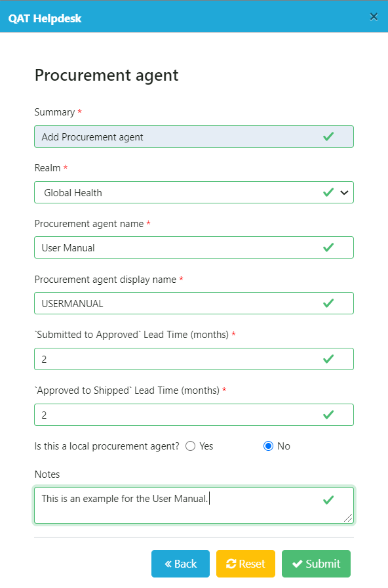Click into the Notes text area
The height and width of the screenshot is (588, 388).
194,505
